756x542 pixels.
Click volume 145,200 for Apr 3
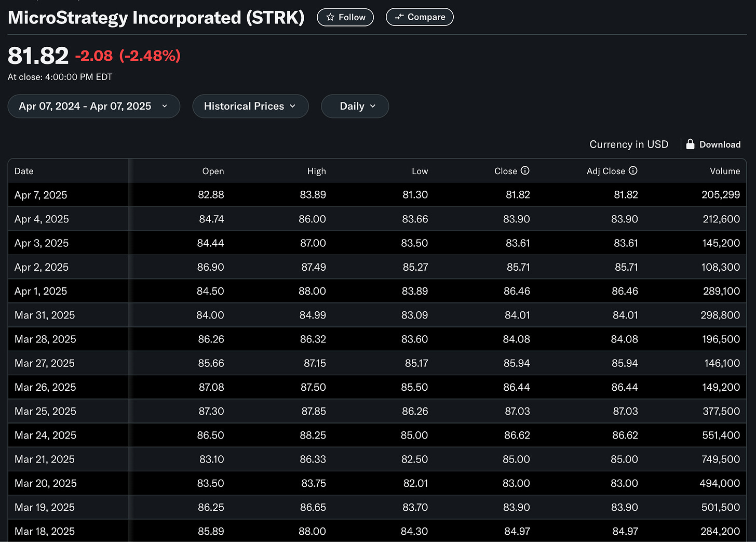tap(721, 243)
